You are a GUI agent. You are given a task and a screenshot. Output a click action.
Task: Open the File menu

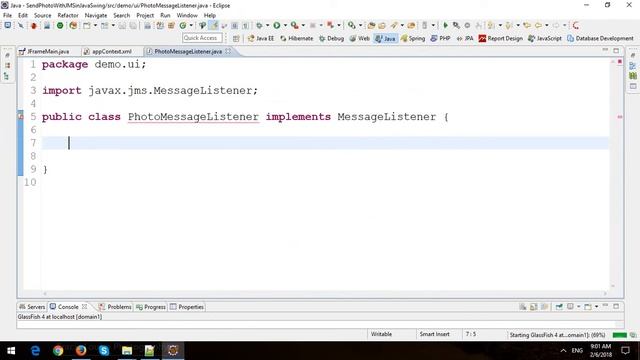click(x=7, y=15)
